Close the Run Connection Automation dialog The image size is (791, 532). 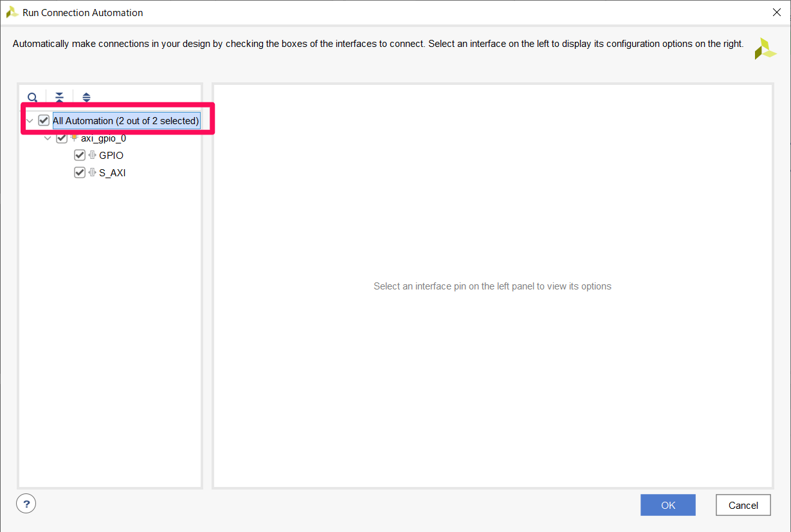(x=777, y=12)
